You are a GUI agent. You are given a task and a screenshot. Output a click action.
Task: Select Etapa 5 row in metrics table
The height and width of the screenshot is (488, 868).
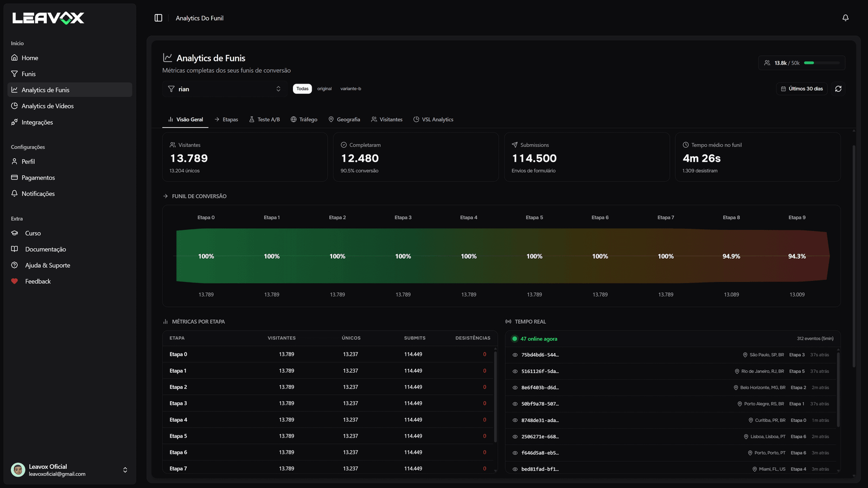[x=328, y=436]
